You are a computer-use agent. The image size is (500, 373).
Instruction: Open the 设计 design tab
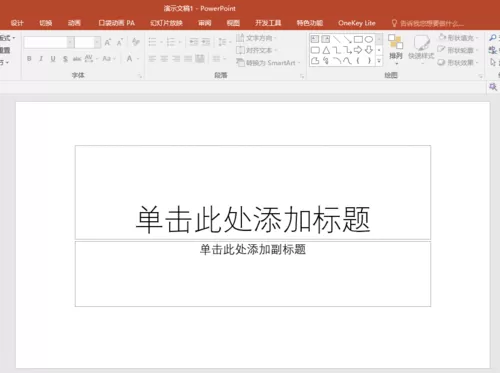click(17, 23)
